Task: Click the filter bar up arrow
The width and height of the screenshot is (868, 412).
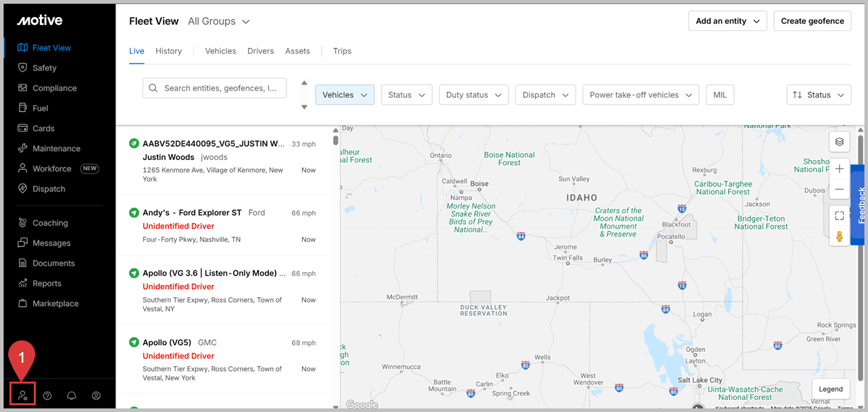Action: click(304, 83)
